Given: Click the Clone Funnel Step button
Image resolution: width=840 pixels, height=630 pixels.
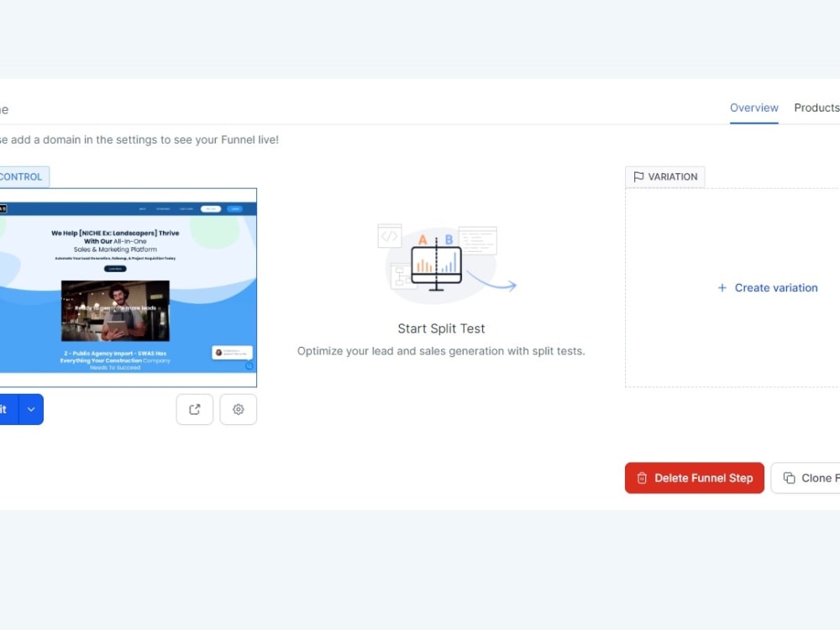Looking at the screenshot, I should pyautogui.click(x=806, y=478).
